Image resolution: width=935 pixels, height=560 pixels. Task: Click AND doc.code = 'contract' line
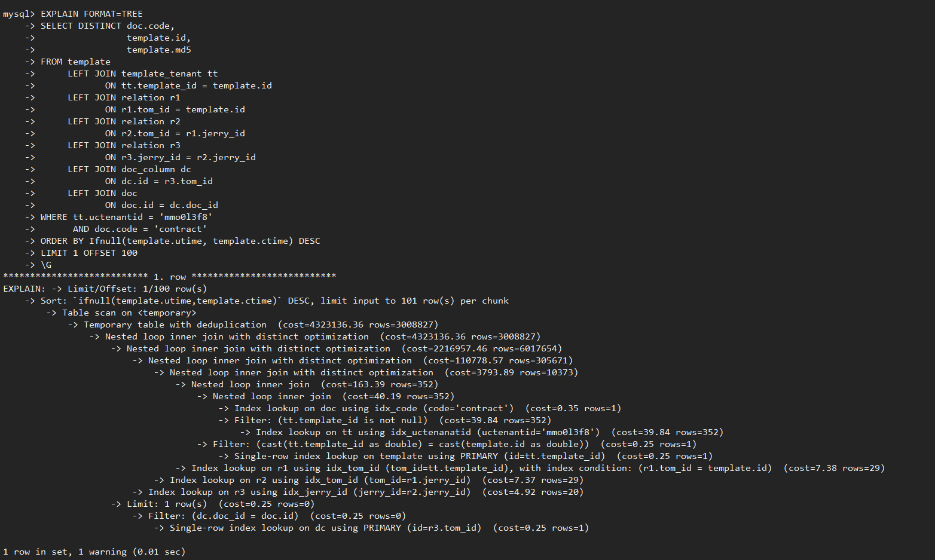tap(140, 229)
